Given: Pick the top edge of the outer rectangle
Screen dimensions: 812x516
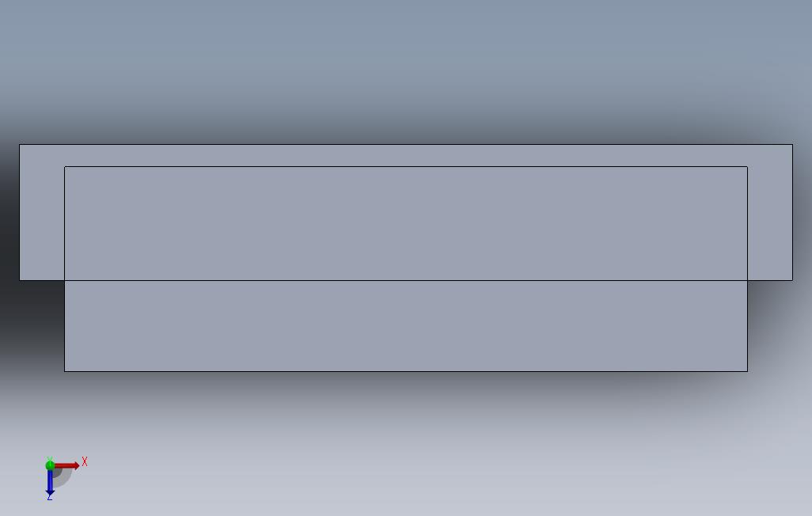Looking at the screenshot, I should (406, 145).
